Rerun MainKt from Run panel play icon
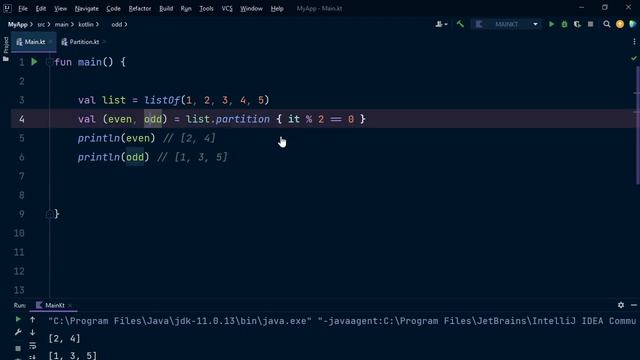 (x=18, y=319)
